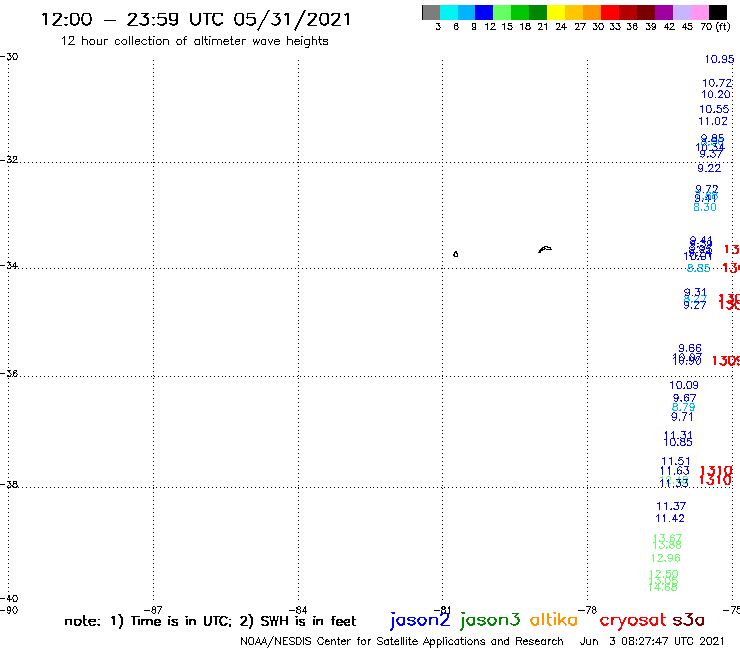Viewport: 740px width, 650px height.
Task: Click the wave height value 9.71
Action: 682,417
